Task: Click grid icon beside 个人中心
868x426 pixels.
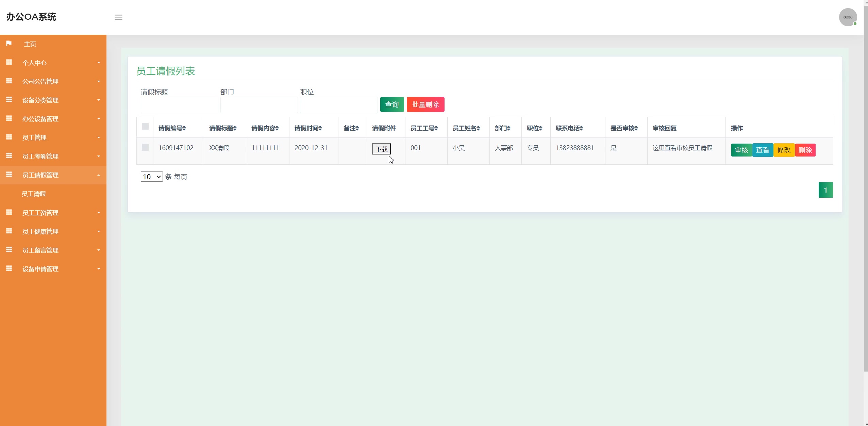Action: tap(9, 62)
